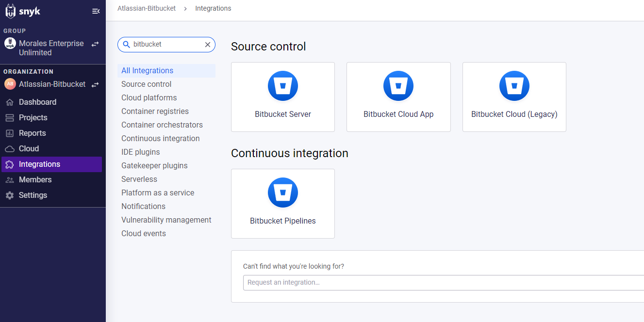Viewport: 644px width, 322px height.
Task: Click the GROUP section label
Action: 15,31
